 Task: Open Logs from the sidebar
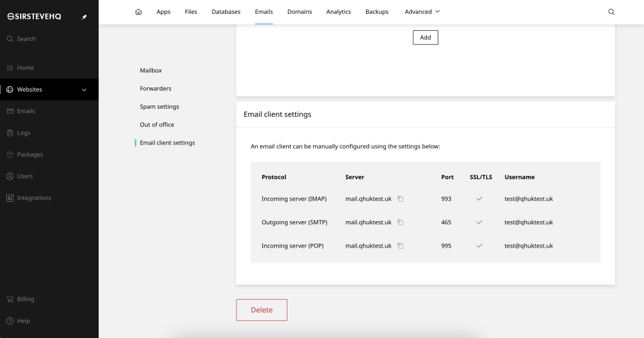coord(23,133)
